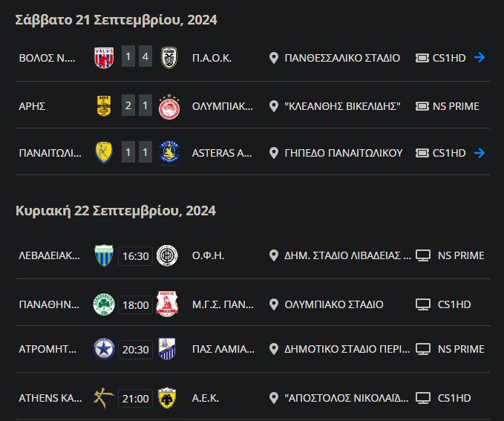The width and height of the screenshot is (504, 421).
Task: Click the location pin for ΠΑΝΘΕΣΣΑΛΙΚΟ ΣΤΑΔΙΟ
Action: point(273,57)
